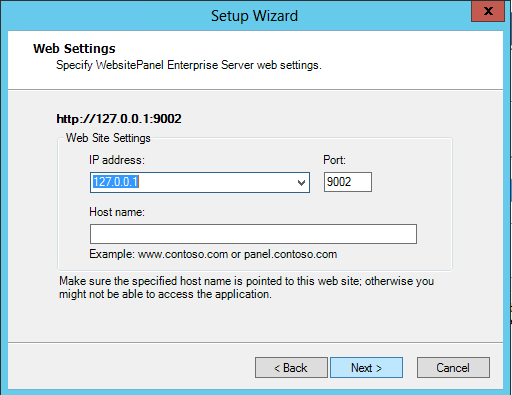Click the 'IP address:' label
This screenshot has height=395, width=512.
coord(117,160)
